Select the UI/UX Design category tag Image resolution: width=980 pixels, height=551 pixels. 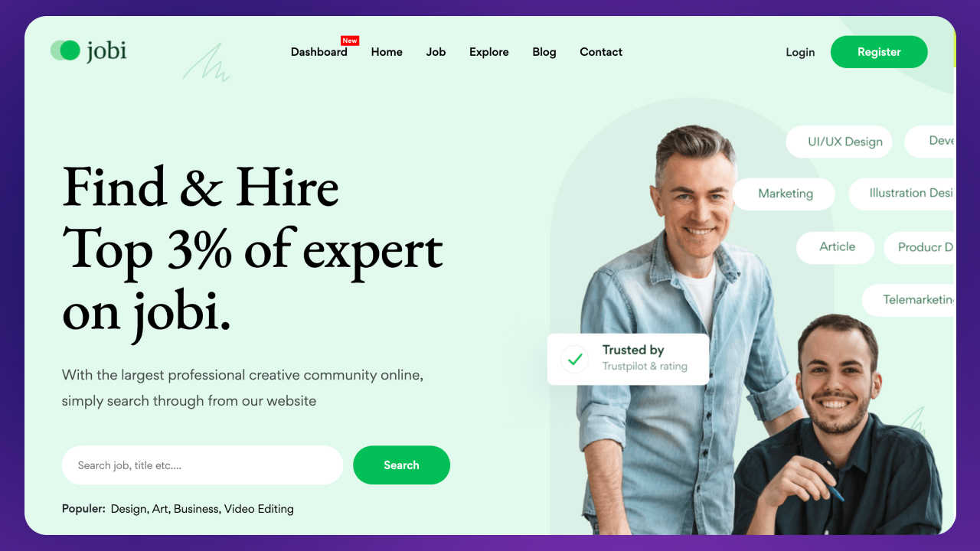(839, 142)
